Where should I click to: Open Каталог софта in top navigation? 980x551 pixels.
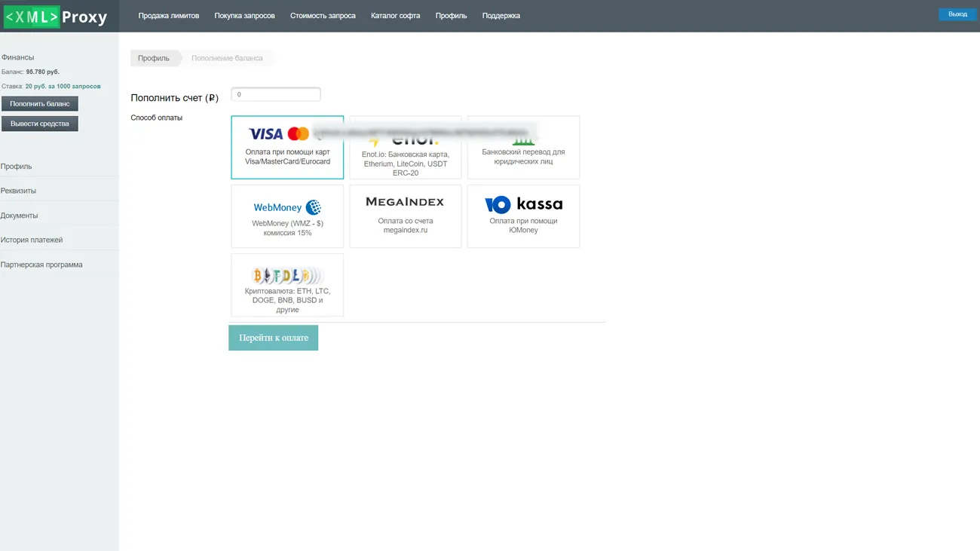(395, 16)
